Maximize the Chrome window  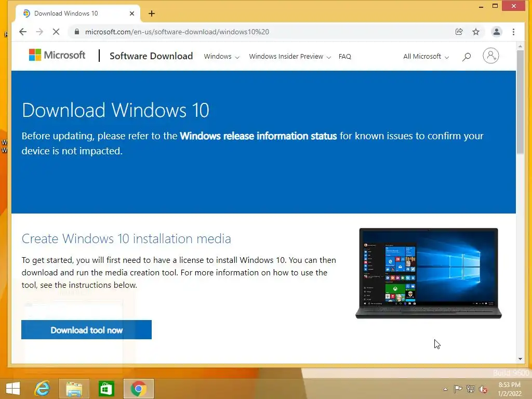click(x=495, y=6)
